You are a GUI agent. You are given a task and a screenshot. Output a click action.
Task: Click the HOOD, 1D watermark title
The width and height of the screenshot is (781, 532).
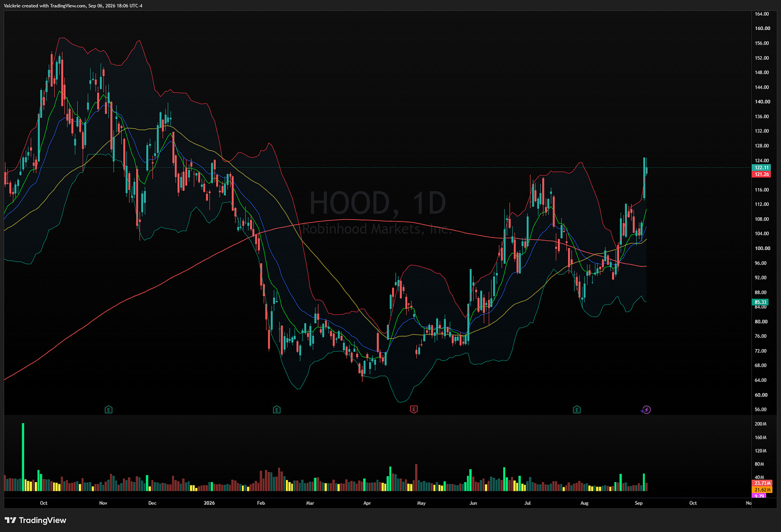click(378, 203)
